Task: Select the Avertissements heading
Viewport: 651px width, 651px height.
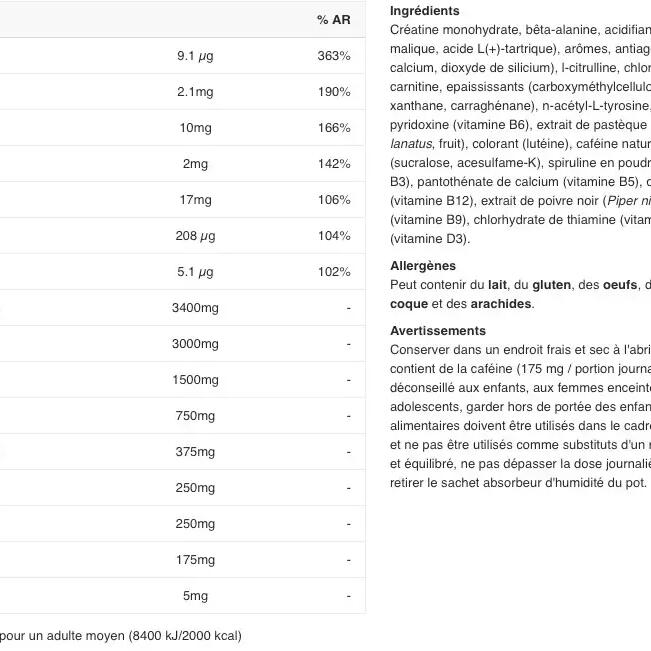Action: (438, 331)
